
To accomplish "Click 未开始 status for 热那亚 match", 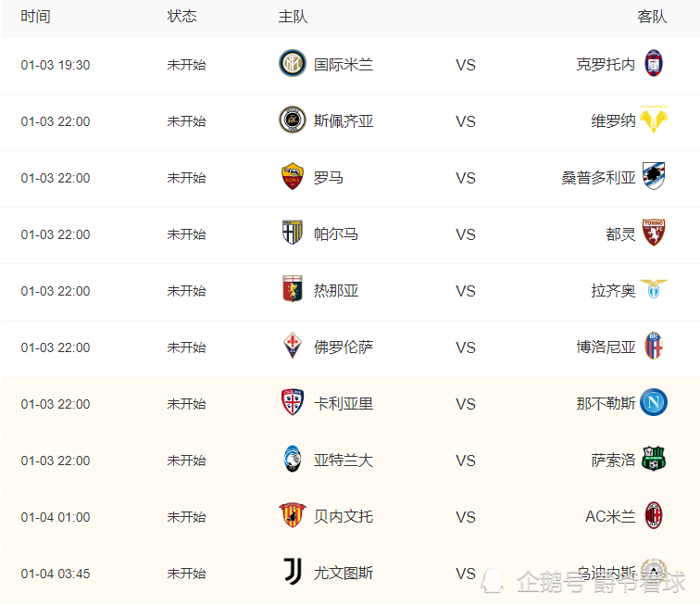I will 187,291.
